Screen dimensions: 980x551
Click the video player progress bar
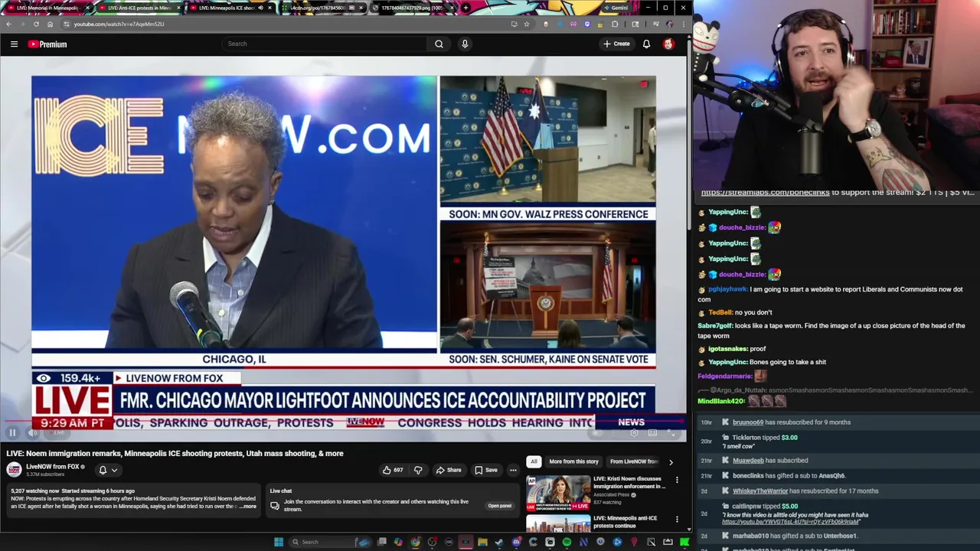[343, 422]
